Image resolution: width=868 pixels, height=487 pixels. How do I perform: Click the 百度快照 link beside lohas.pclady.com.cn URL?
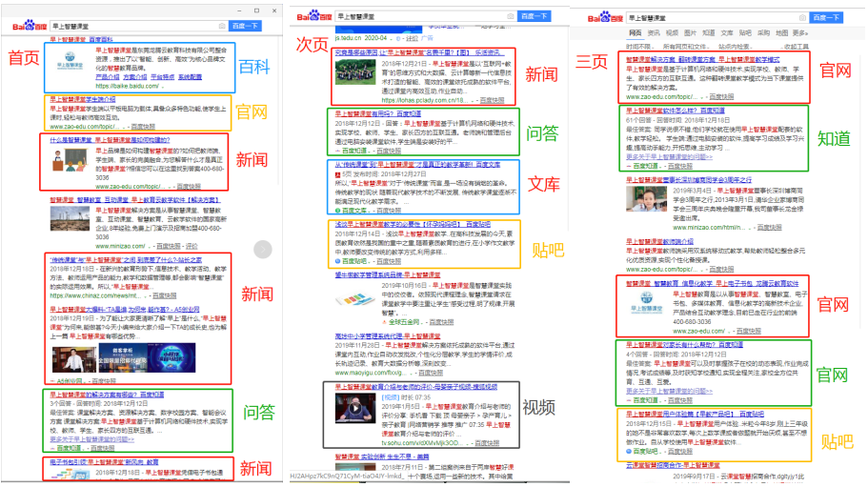[493, 100]
